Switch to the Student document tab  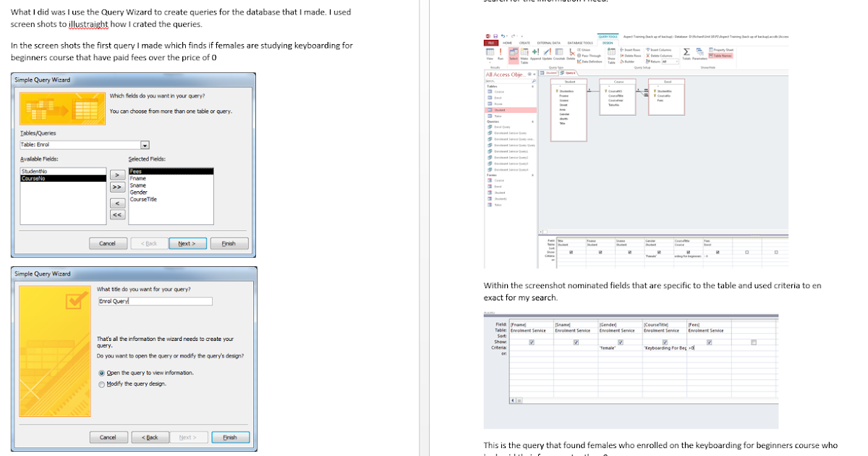(548, 72)
